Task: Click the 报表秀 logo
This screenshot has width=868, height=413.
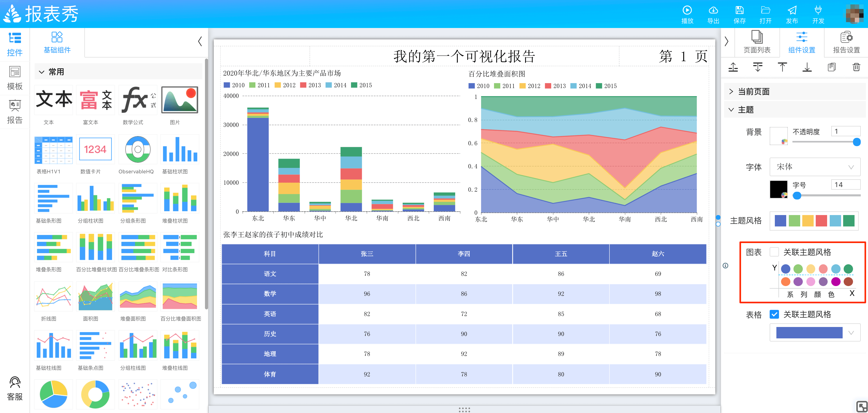Action: (40, 14)
